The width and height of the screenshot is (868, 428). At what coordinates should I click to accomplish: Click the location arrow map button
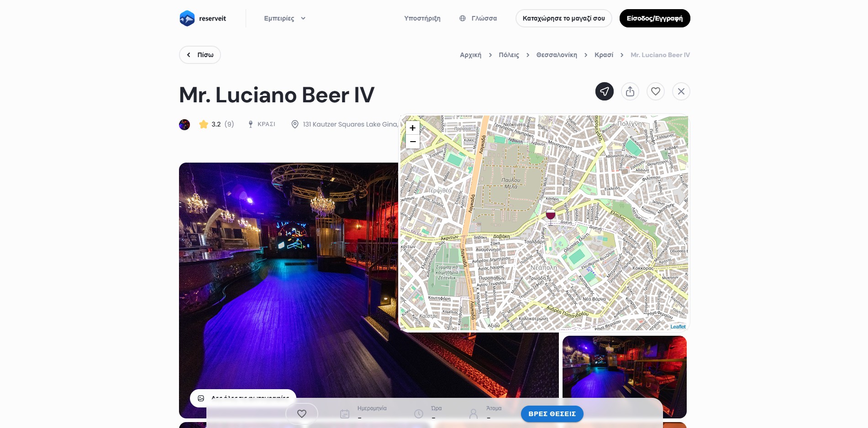coord(604,91)
